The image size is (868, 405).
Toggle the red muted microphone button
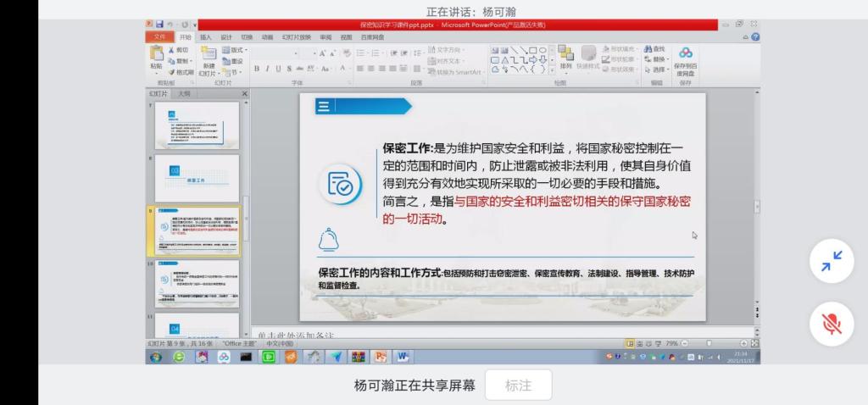(832, 323)
